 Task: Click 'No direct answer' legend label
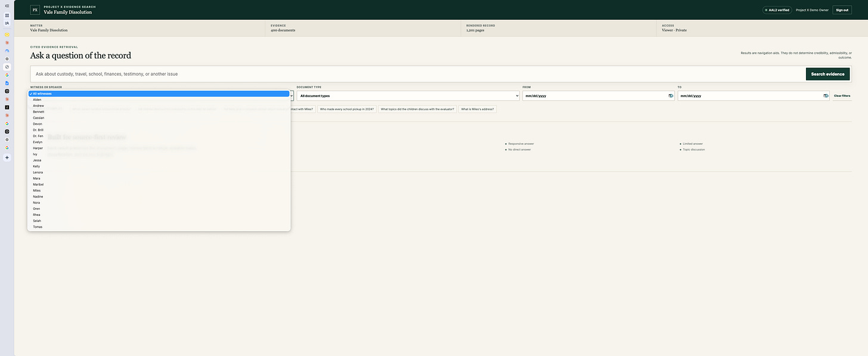tap(519, 150)
